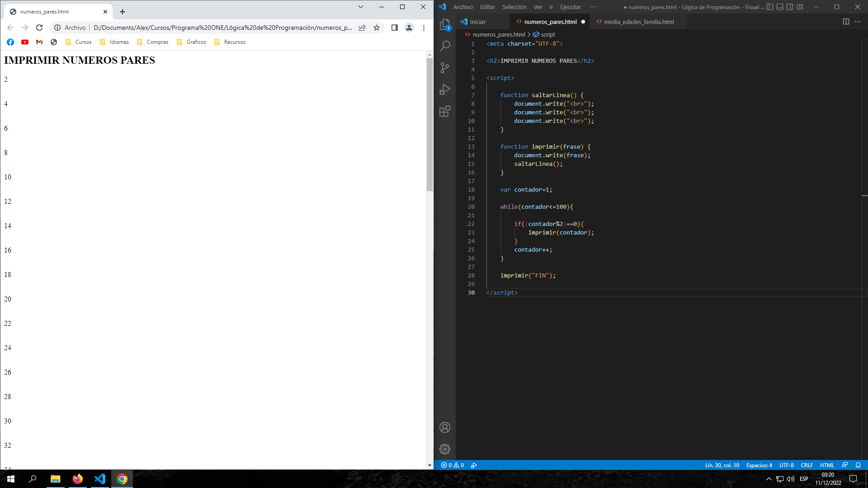Change the UTF-8 encoding setting
Image resolution: width=868 pixels, height=488 pixels.
click(x=786, y=465)
